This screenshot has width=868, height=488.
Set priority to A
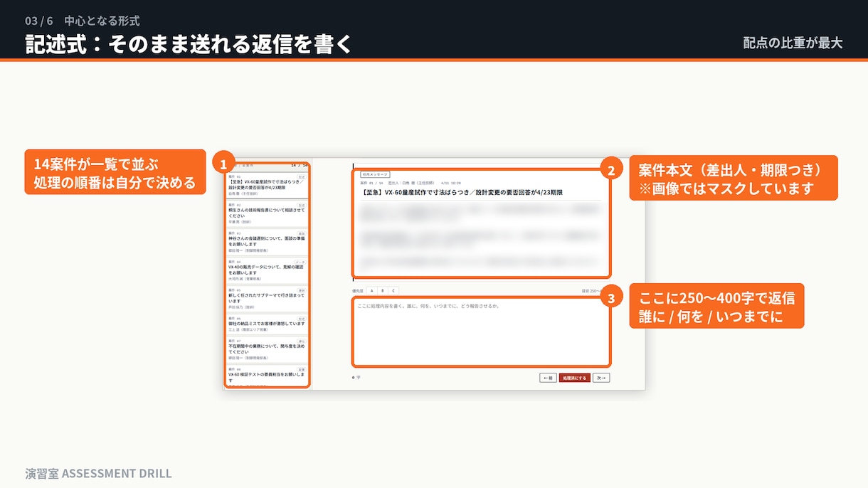tap(372, 291)
